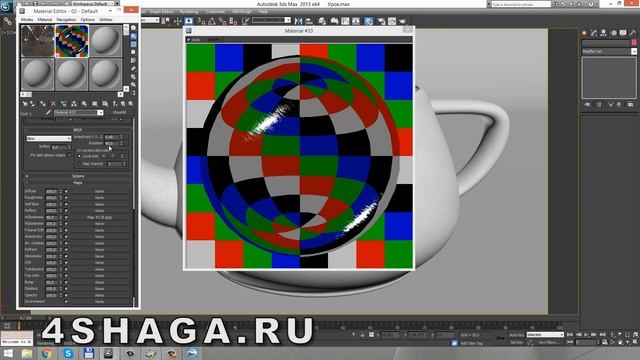This screenshot has height=360, width=640.
Task: Open the BRDF type dropdown
Action: [49, 139]
